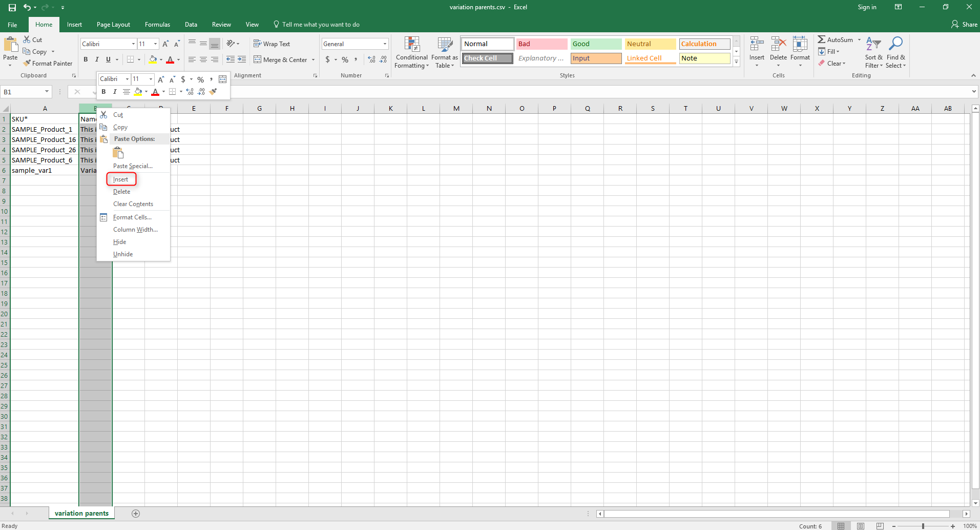
Task: Click the Delete cells icon in ribbon
Action: tap(778, 44)
